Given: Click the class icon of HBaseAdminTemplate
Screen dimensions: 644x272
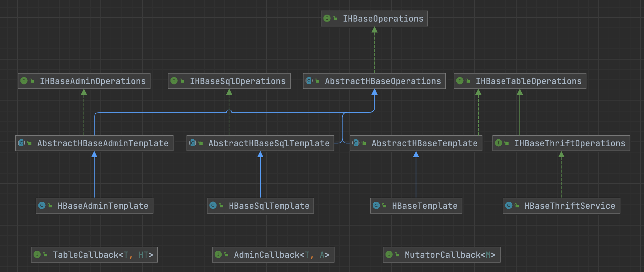Looking at the screenshot, I should tap(42, 205).
